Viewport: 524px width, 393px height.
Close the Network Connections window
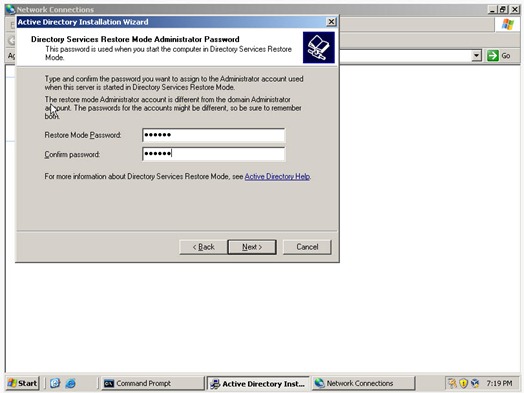515,10
